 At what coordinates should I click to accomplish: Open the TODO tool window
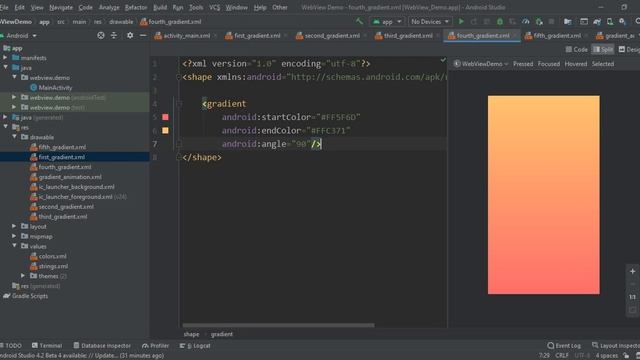(x=11, y=345)
